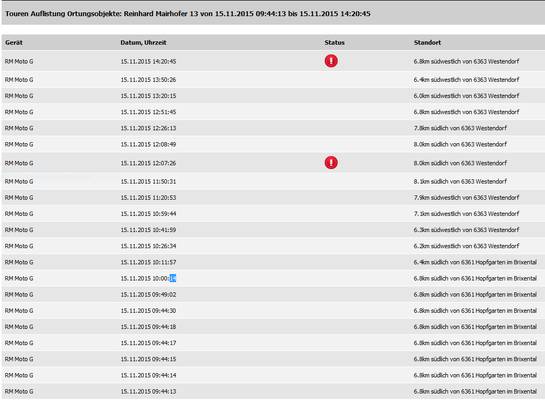Image resolution: width=545 pixels, height=400 pixels.
Task: Click the highlighted seconds in 10:00 timestamp
Action: (x=173, y=278)
